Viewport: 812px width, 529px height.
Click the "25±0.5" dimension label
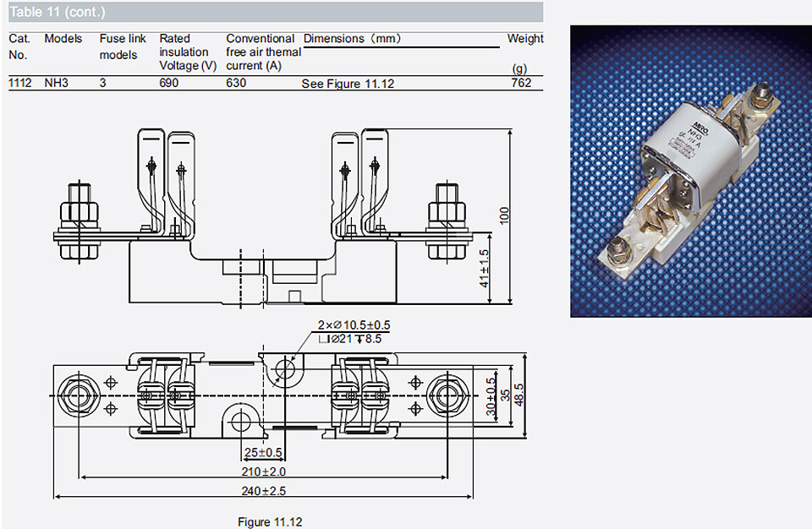point(263,452)
